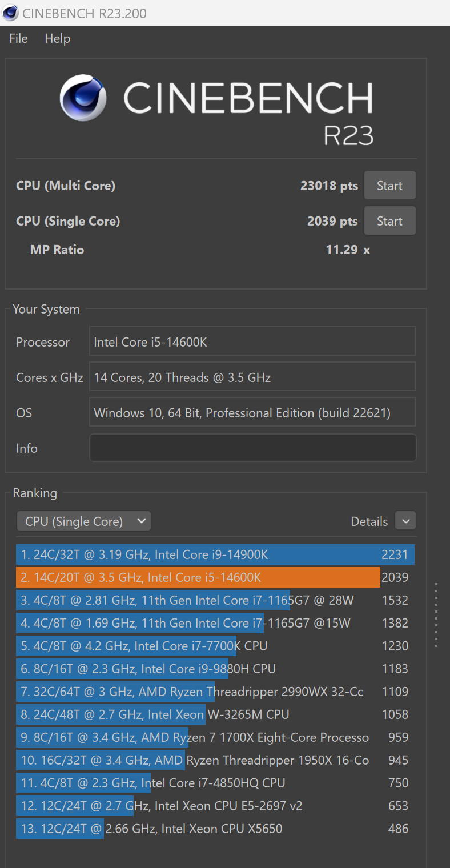Screen dimensions: 450x868
Task: Open the Help menu
Action: [57, 38]
